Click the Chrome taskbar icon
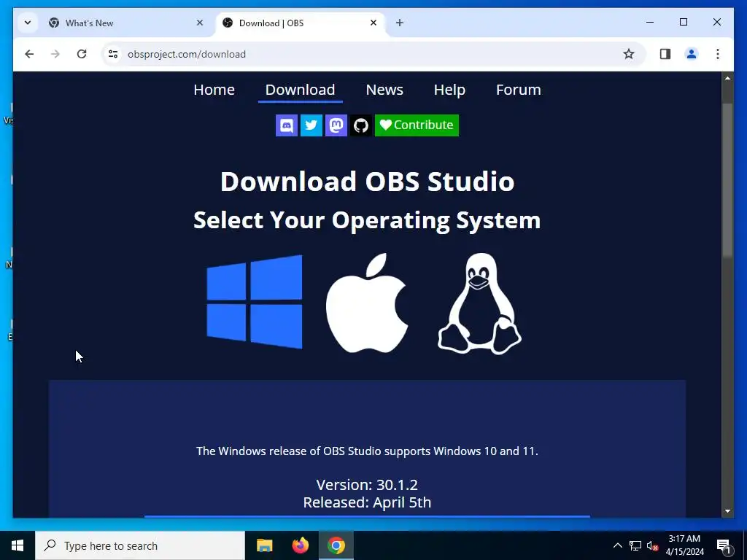Image resolution: width=747 pixels, height=560 pixels. coord(336,545)
